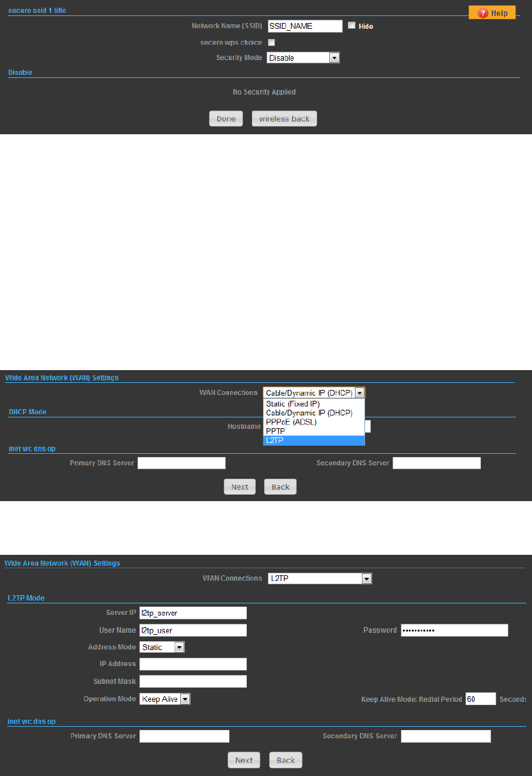Click the "L2TP Mode" section heading
This screenshot has height=776, width=532.
click(26, 598)
